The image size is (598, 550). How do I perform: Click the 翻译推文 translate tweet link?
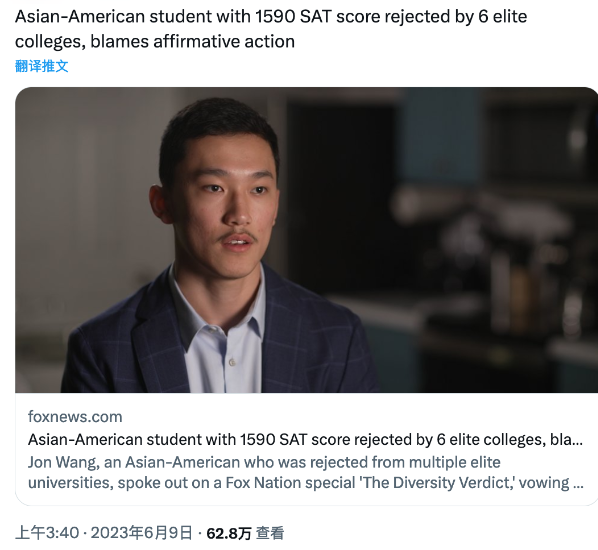point(42,66)
